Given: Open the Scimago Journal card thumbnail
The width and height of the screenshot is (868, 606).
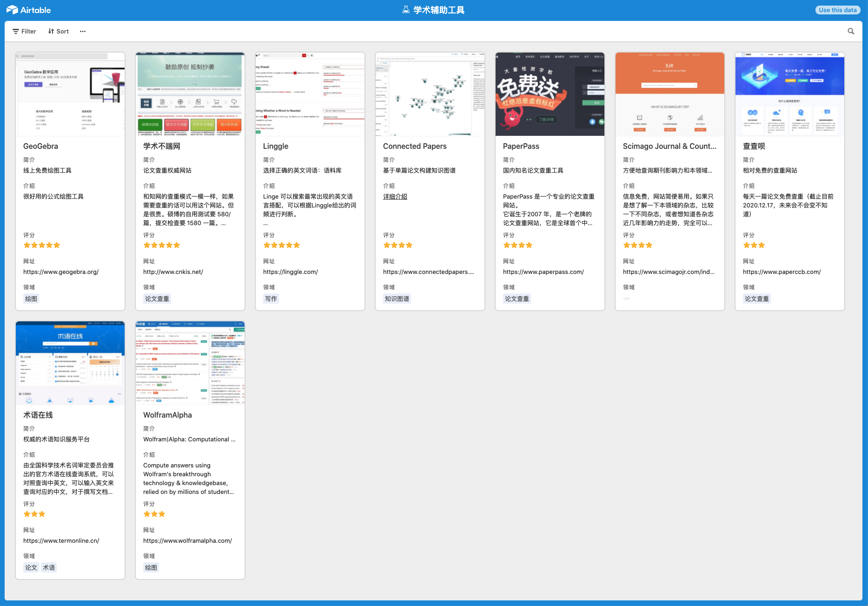Looking at the screenshot, I should click(670, 94).
